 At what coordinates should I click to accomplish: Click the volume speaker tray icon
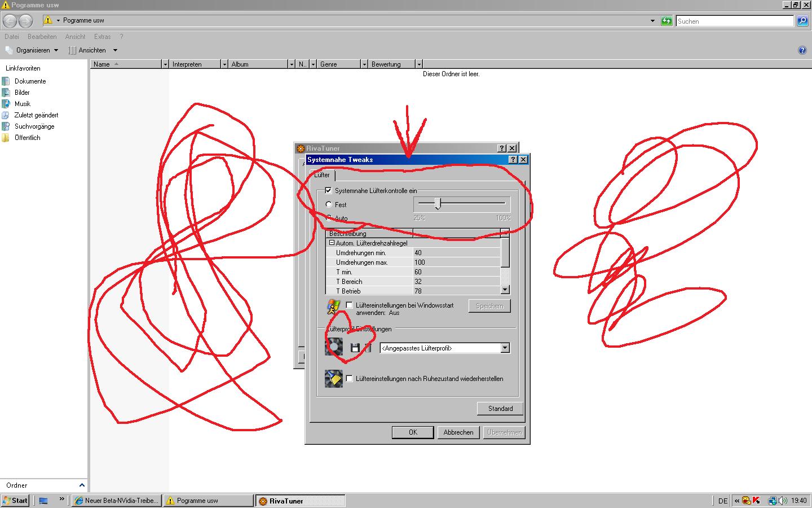tap(783, 501)
